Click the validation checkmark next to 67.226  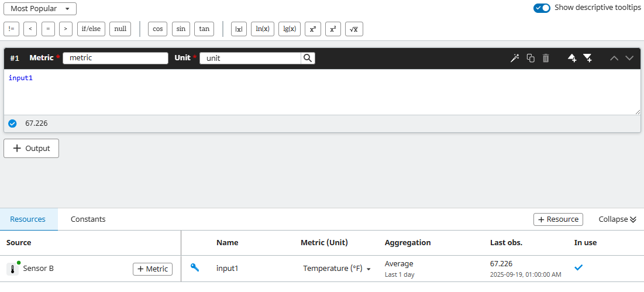click(x=12, y=123)
